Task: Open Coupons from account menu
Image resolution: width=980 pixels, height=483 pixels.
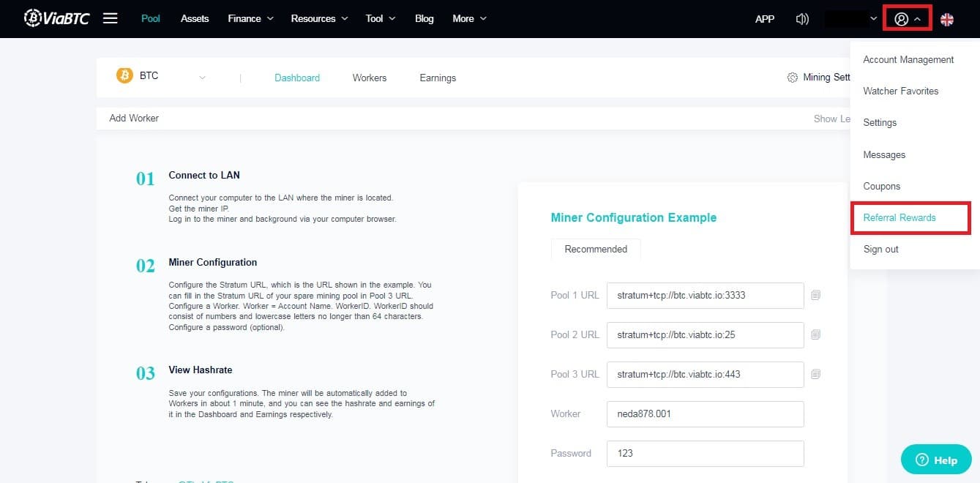Action: coord(882,186)
